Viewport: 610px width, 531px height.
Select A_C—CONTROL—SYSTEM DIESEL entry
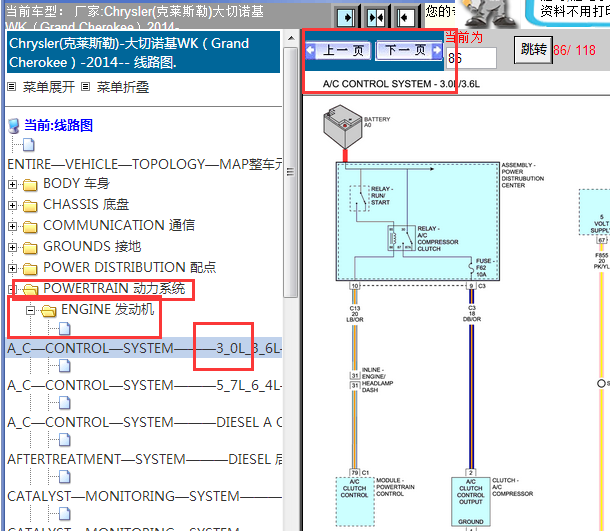click(144, 422)
